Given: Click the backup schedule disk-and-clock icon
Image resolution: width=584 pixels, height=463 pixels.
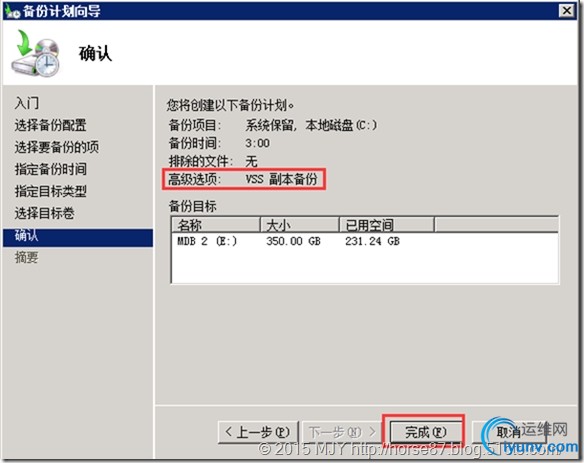Looking at the screenshot, I should pyautogui.click(x=36, y=53).
